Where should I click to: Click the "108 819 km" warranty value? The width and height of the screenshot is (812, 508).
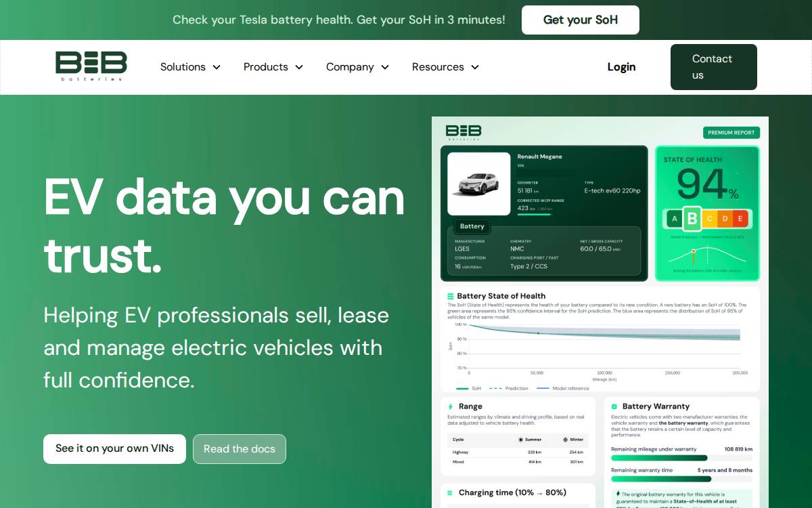738,449
